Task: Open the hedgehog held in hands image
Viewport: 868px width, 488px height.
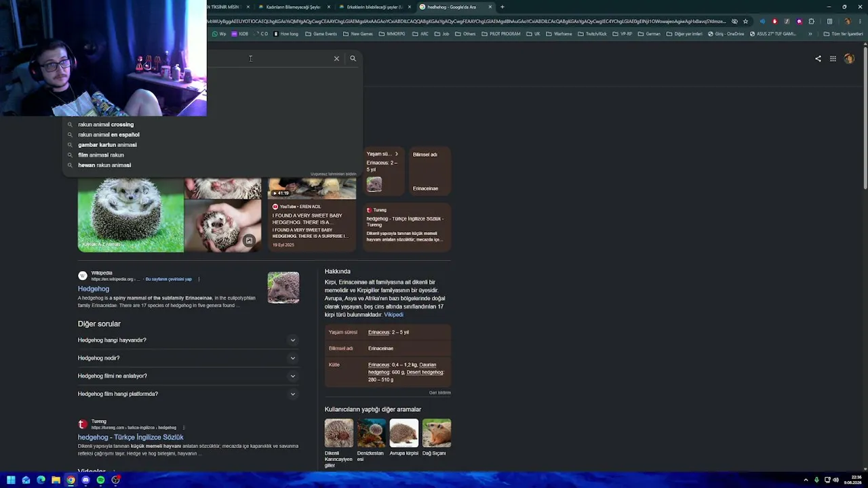Action: (x=223, y=226)
